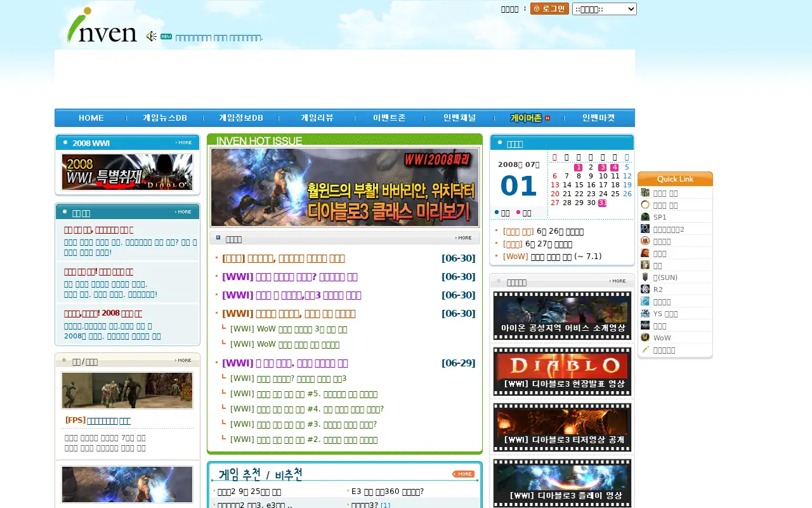Go to the HOME menu

coord(91,118)
